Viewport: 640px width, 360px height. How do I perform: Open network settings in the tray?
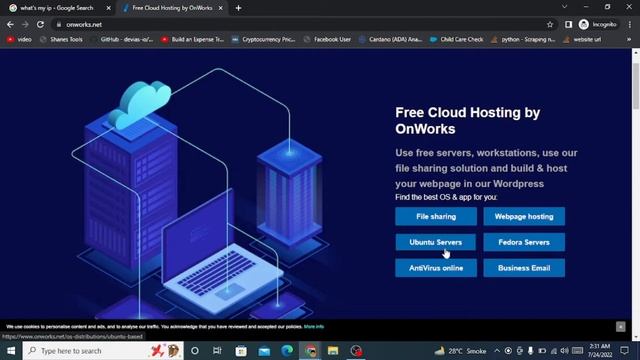[x=553, y=351]
